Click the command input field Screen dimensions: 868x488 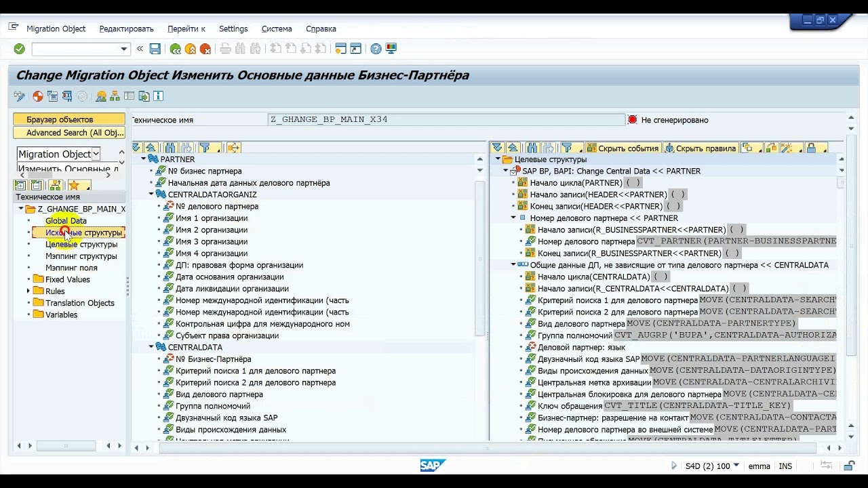75,49
